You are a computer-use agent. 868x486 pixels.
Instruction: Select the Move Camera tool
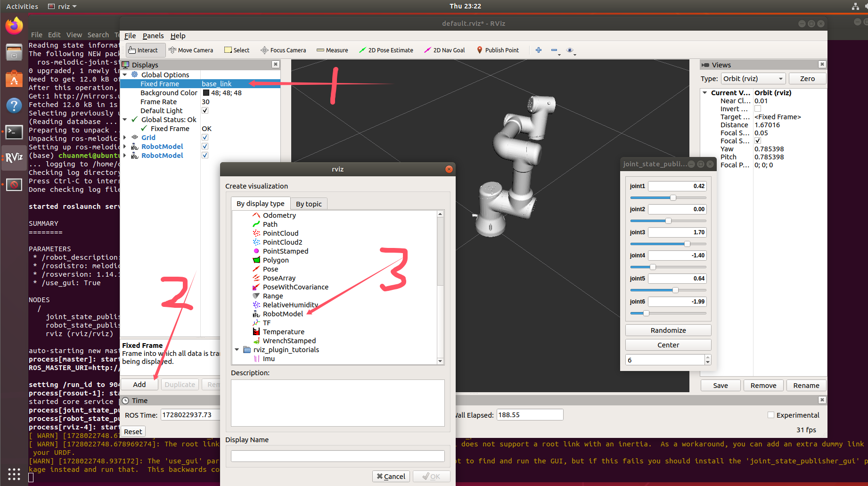coord(191,50)
